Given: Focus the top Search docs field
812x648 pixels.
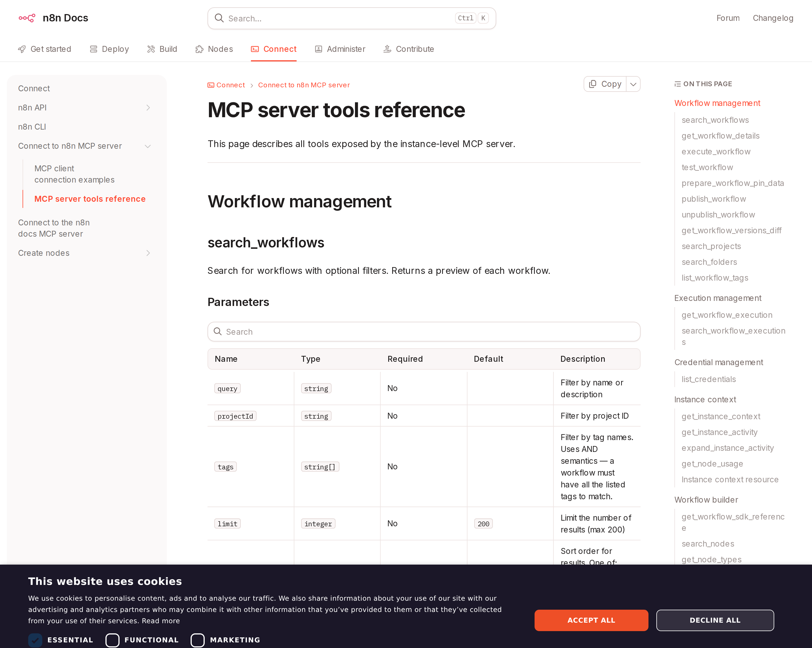Looking at the screenshot, I should [351, 18].
